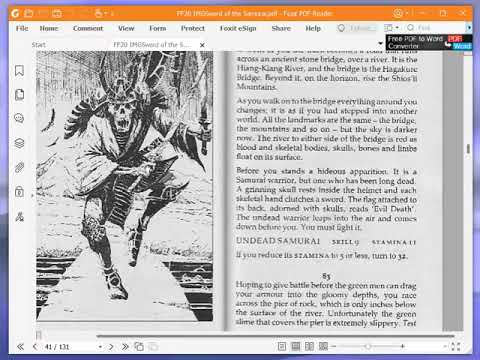Open the document tab list dropdown

tap(380, 44)
